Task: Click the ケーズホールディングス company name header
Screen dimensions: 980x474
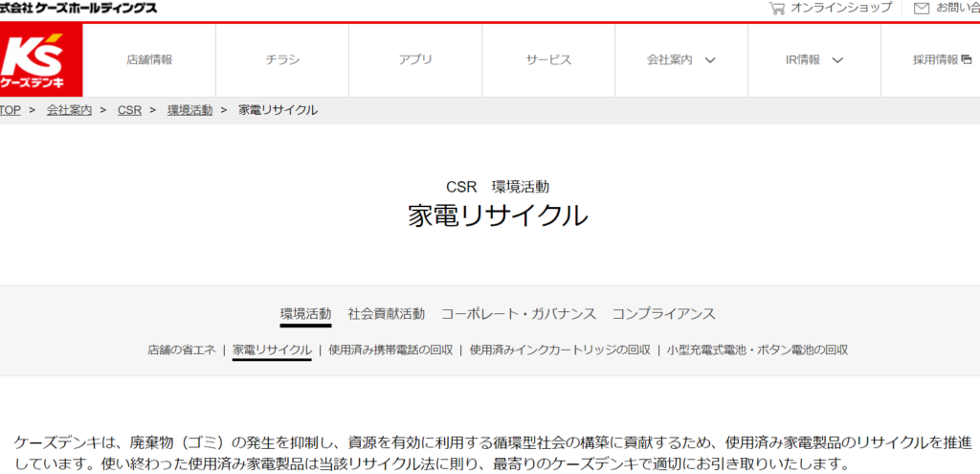Action: coord(78,8)
